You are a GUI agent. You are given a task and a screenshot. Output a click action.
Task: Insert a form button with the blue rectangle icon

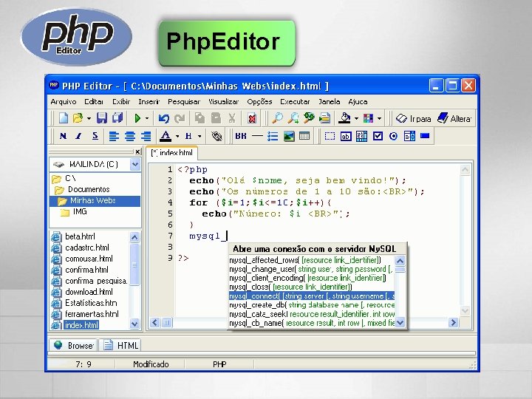[x=425, y=136]
